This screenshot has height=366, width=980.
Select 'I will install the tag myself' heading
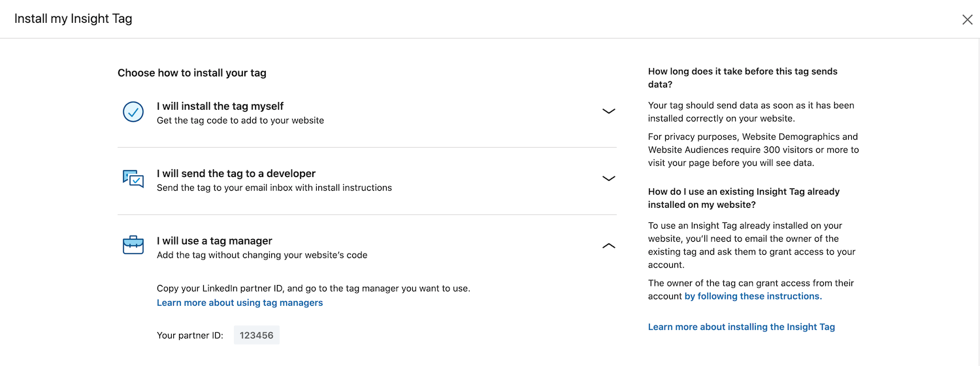pos(220,106)
